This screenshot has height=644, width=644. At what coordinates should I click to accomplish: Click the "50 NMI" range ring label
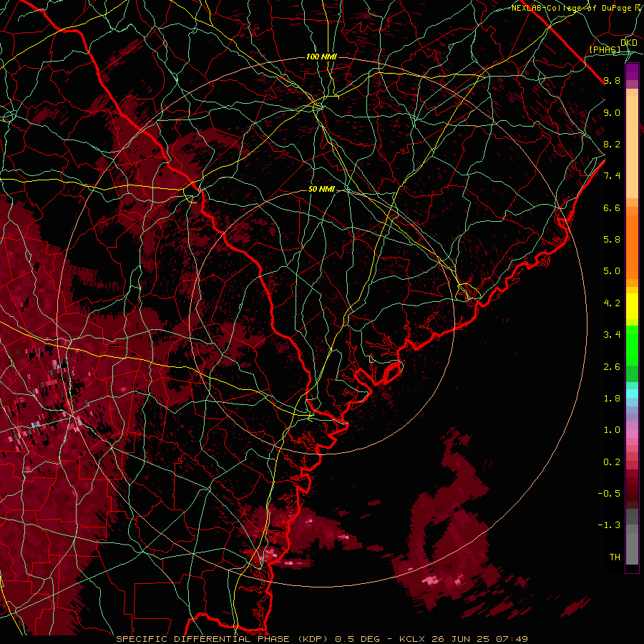coord(321,189)
